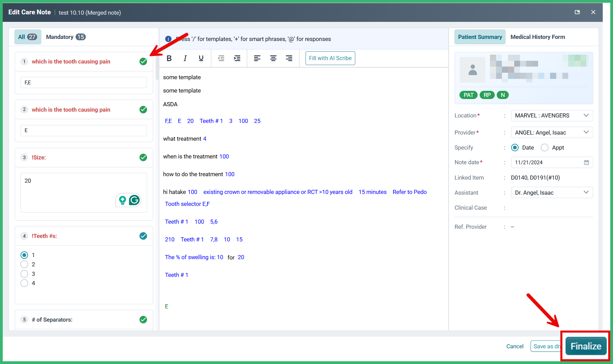Click the Fill with AI Scribe button

tap(330, 58)
